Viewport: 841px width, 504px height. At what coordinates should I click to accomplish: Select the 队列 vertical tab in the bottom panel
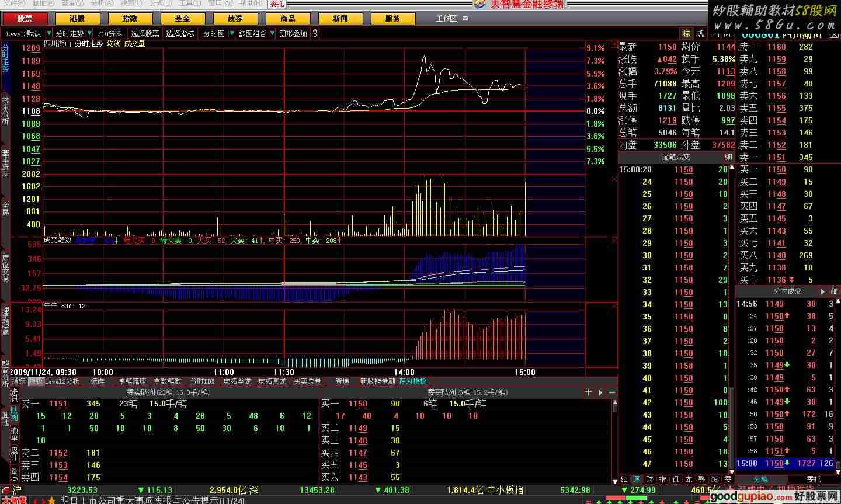click(x=15, y=415)
